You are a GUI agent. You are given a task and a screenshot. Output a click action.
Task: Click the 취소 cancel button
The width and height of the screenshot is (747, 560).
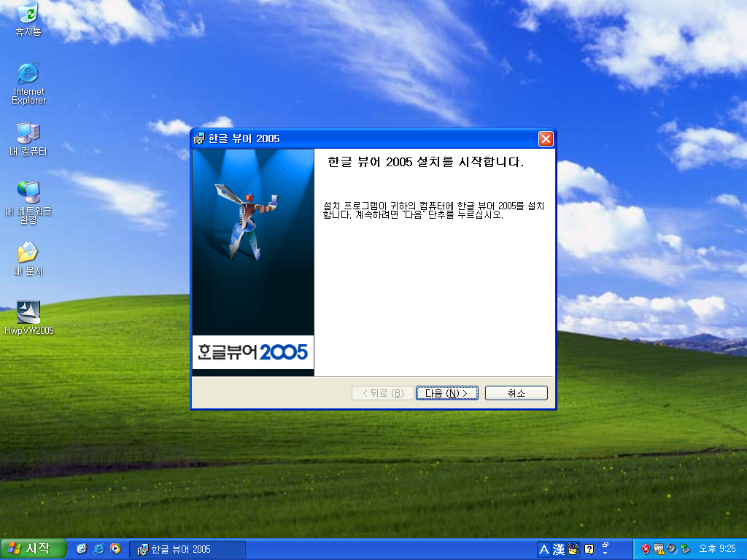(516, 393)
